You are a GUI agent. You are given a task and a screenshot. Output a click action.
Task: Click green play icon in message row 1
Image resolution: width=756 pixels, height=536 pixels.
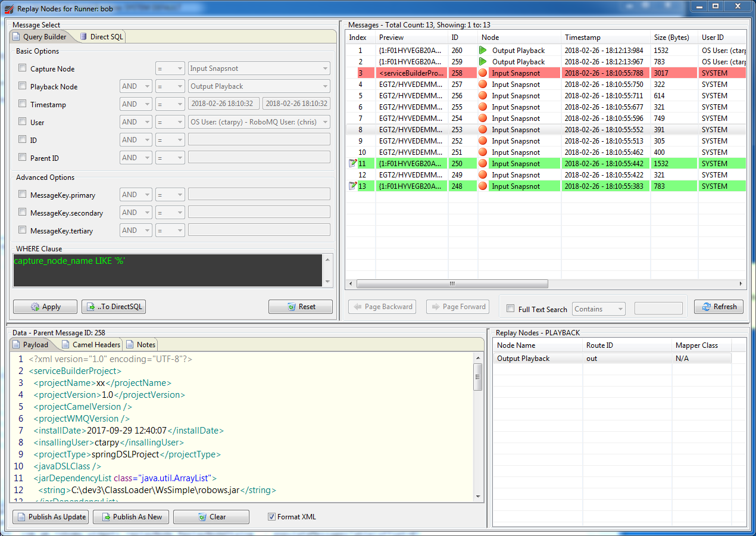pos(483,51)
